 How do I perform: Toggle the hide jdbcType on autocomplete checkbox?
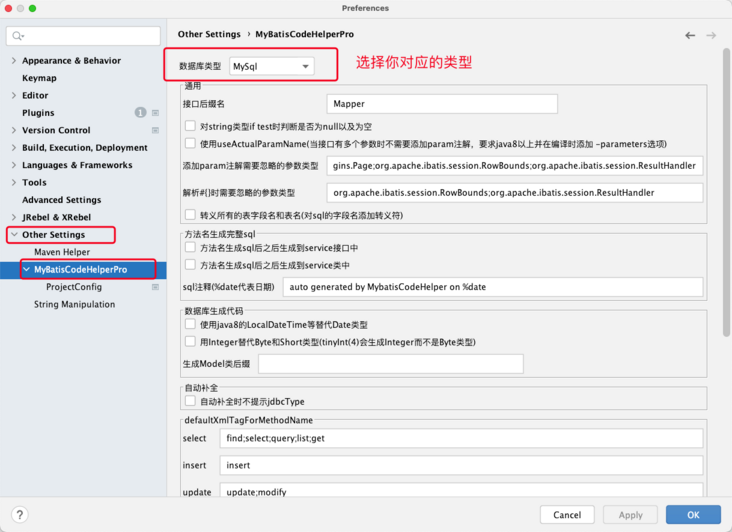tap(190, 401)
